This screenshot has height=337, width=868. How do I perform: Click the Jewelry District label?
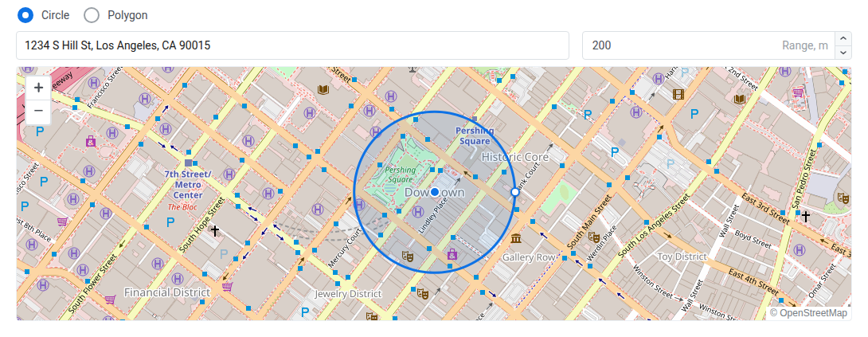click(348, 294)
